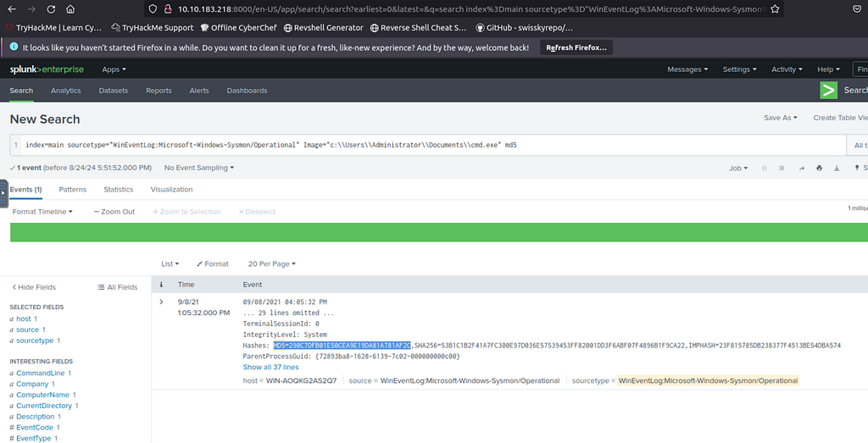Go to the Dashboards nav item
Viewport: 868px width, 443px height.
247,91
